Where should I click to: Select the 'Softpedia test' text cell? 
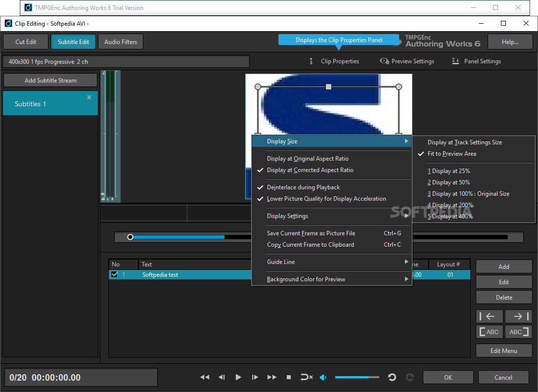tap(160, 275)
